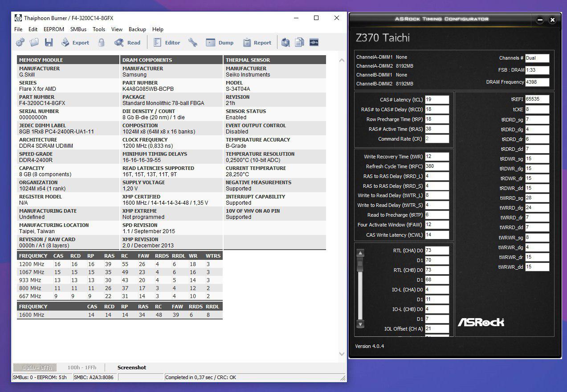
Task: Switch to the 000h - 0FFh tab
Action: tap(35, 368)
